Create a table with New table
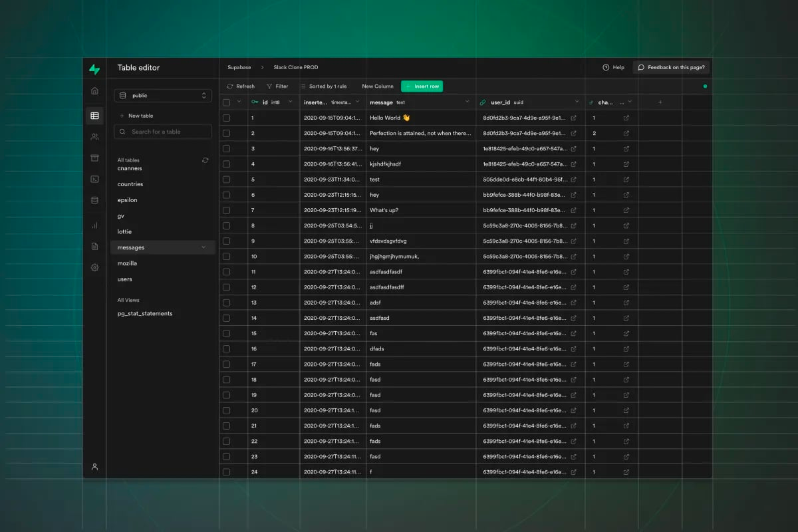 click(x=136, y=116)
